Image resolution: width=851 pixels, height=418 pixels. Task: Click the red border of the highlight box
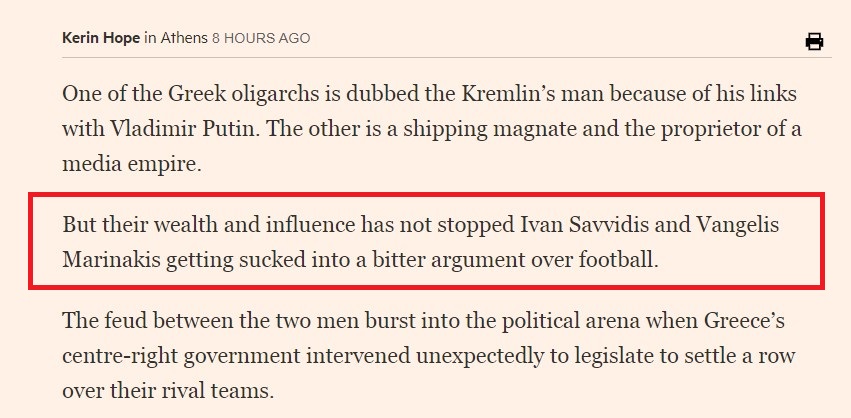(427, 194)
